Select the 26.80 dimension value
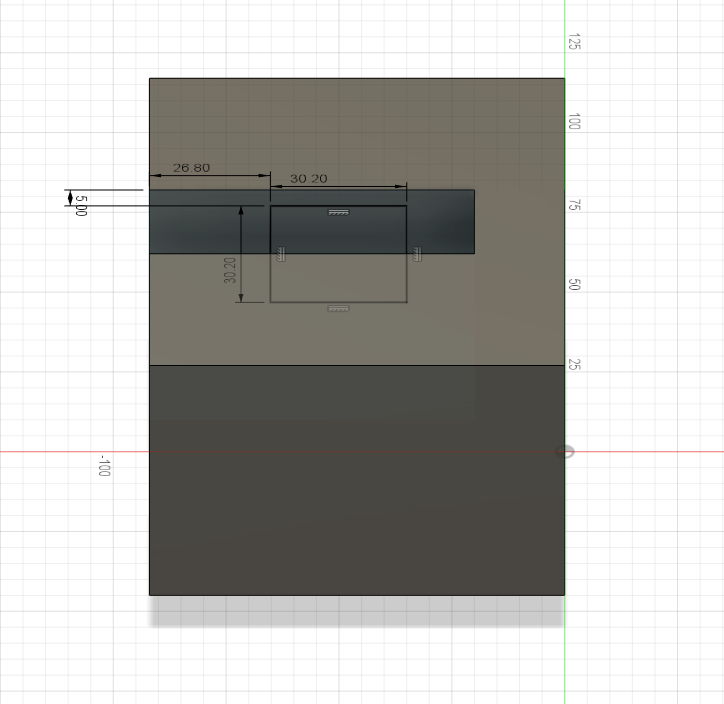 pos(192,168)
